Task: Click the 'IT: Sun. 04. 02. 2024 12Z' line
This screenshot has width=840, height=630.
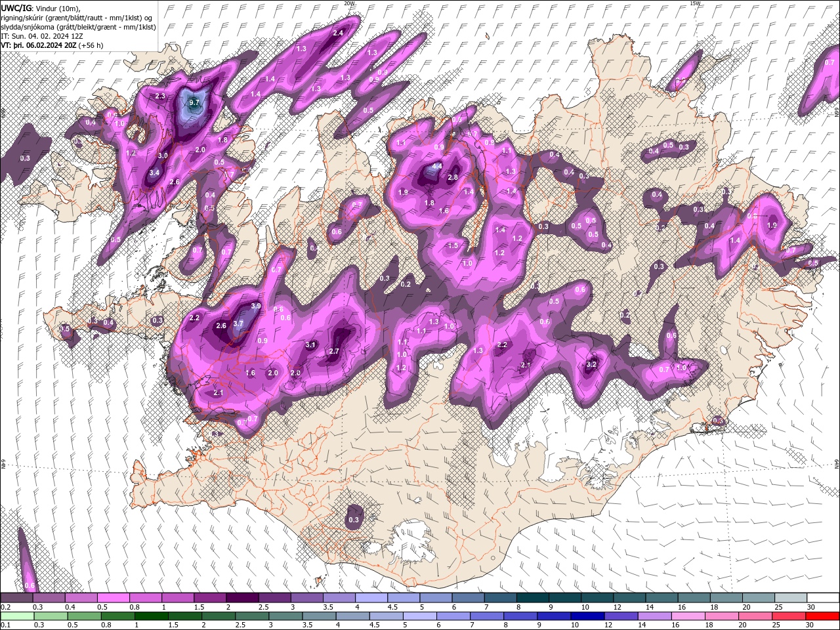Action: pyautogui.click(x=42, y=35)
